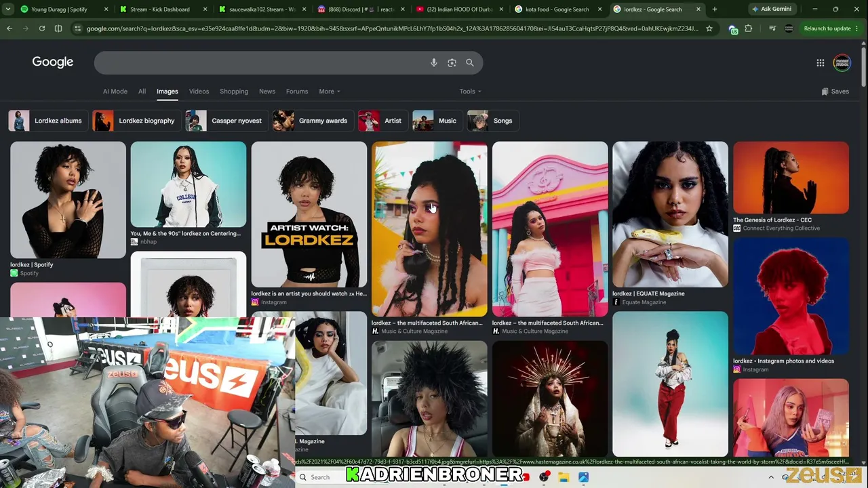Open the You, Me & the 90s image

(189, 184)
